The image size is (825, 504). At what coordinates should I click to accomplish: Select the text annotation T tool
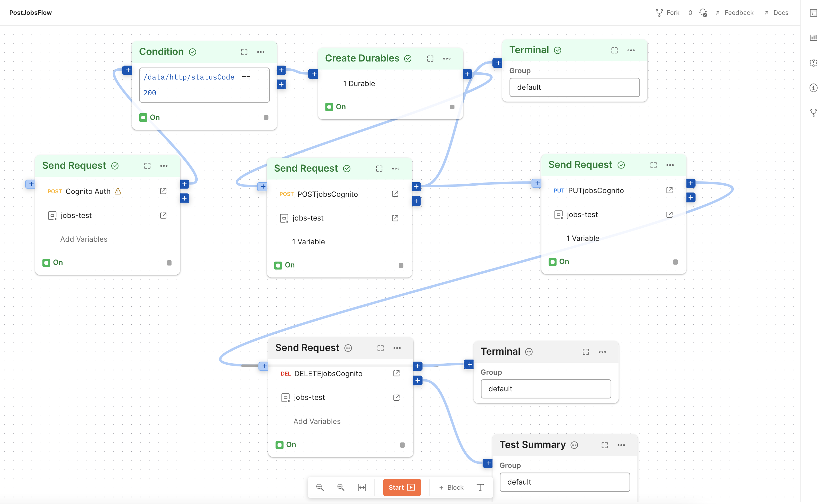pyautogui.click(x=480, y=487)
